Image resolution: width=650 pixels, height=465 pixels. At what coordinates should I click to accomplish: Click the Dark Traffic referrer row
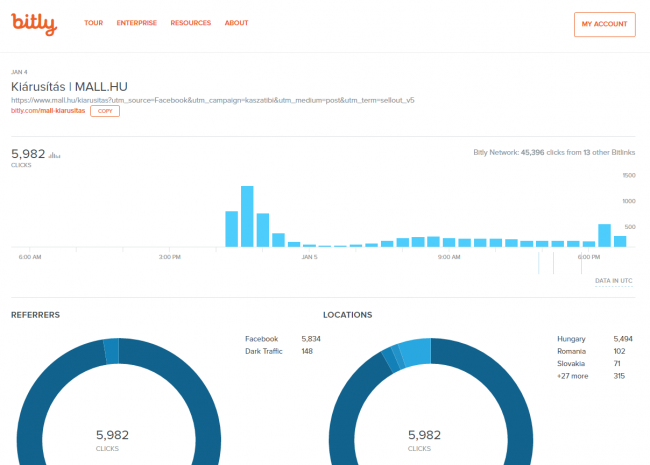point(279,351)
